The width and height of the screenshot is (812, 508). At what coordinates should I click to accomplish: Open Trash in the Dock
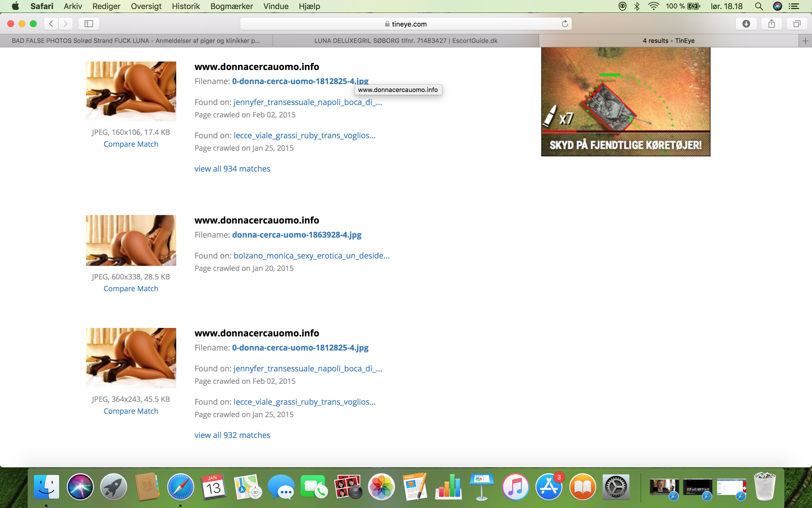765,487
